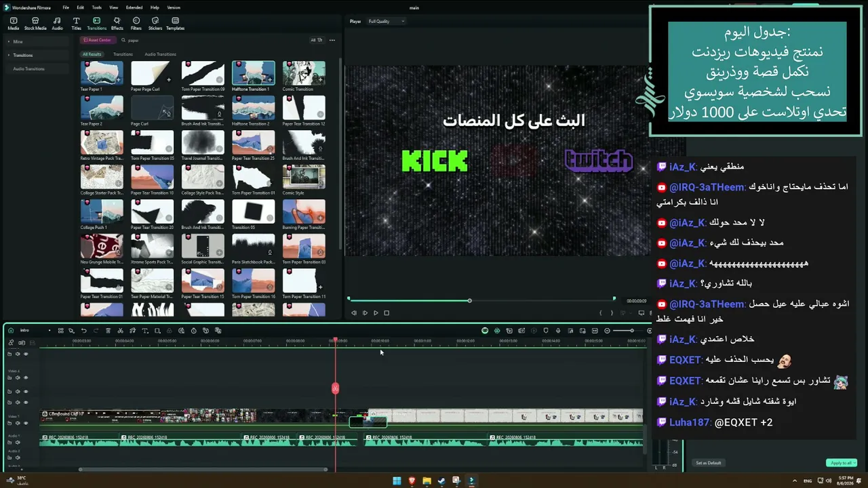
Task: Click the undo arrow in timeline toolbar
Action: coord(83,331)
